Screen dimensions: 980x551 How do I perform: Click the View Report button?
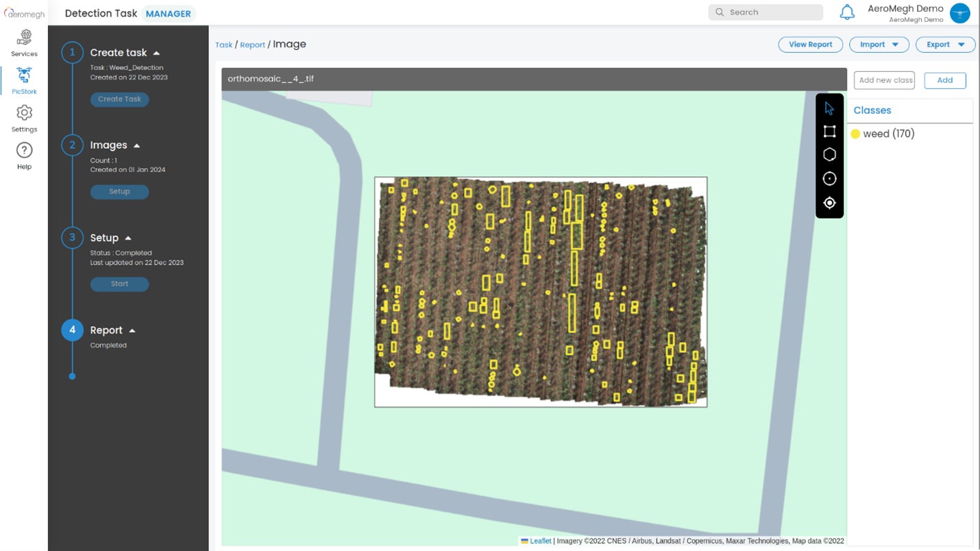(x=810, y=45)
